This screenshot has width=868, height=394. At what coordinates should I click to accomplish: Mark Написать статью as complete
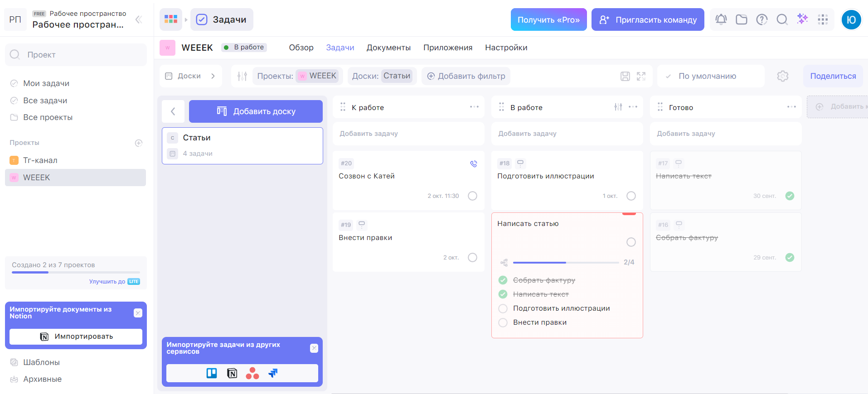[x=631, y=242]
